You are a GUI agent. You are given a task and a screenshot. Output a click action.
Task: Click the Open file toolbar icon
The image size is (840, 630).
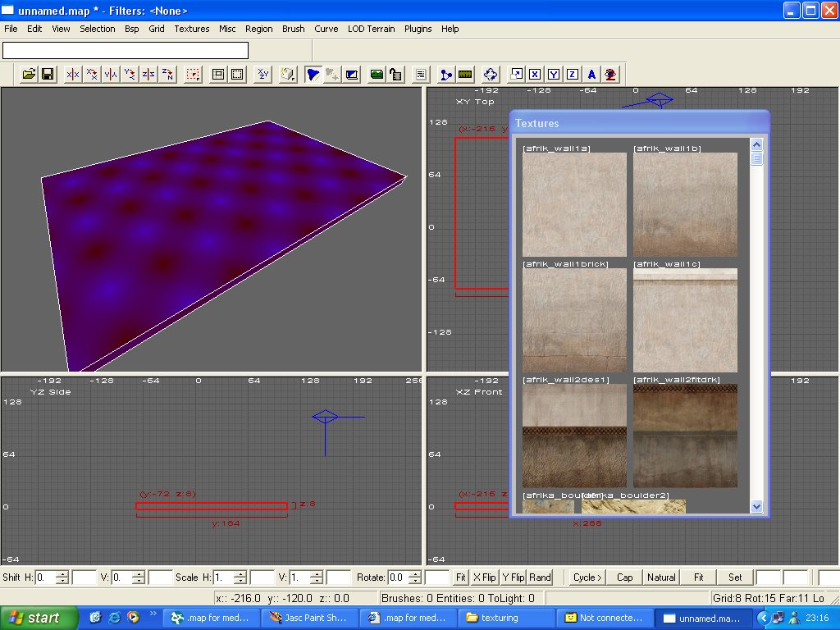pyautogui.click(x=29, y=75)
